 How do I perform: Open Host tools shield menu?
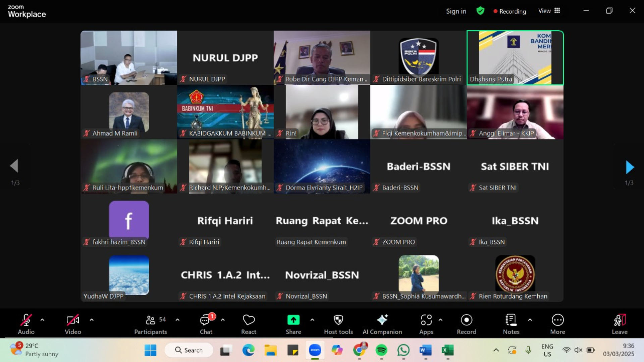[x=338, y=324]
